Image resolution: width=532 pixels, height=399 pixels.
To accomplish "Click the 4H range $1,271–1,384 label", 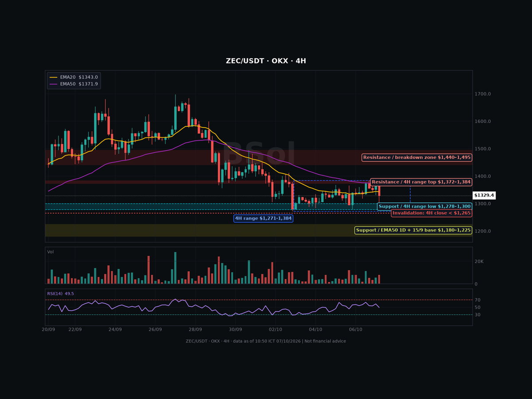I will [x=263, y=218].
